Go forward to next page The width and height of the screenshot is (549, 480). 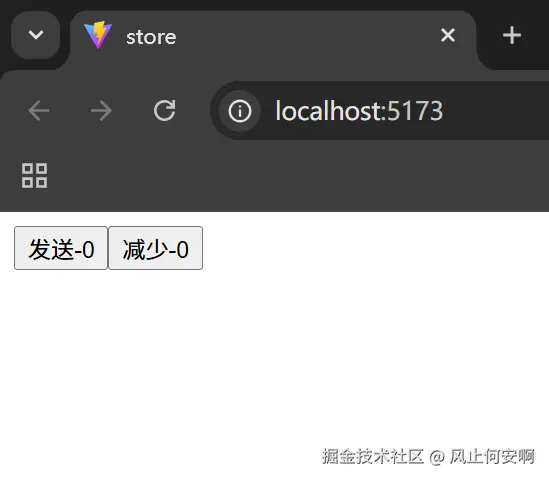(x=101, y=111)
